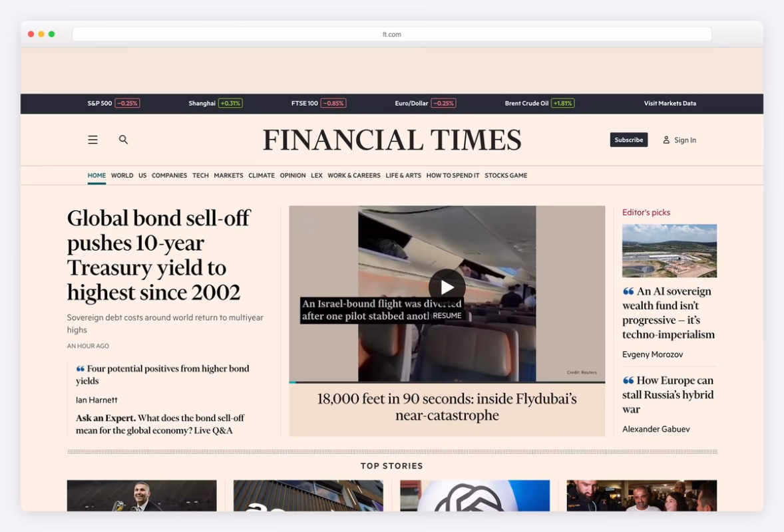Select the FTSE 100 ticker

tap(319, 103)
